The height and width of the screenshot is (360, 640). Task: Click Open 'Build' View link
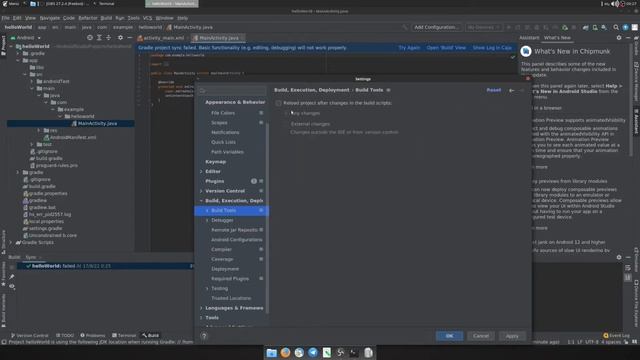(446, 48)
